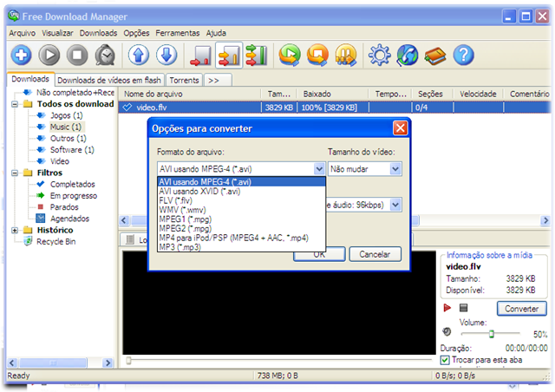Screen dimensions: 555x392
Task: Toggle 'Trocar para esta aba' checkbox
Action: [445, 360]
